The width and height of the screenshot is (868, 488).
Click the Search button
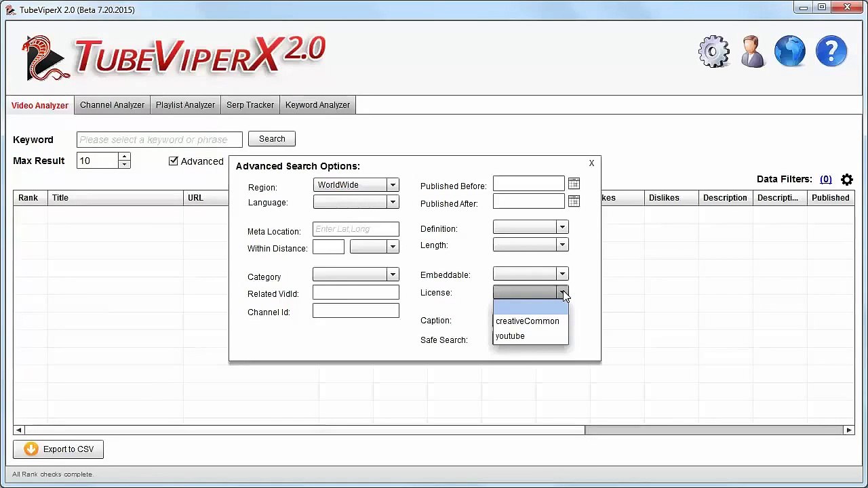(272, 139)
